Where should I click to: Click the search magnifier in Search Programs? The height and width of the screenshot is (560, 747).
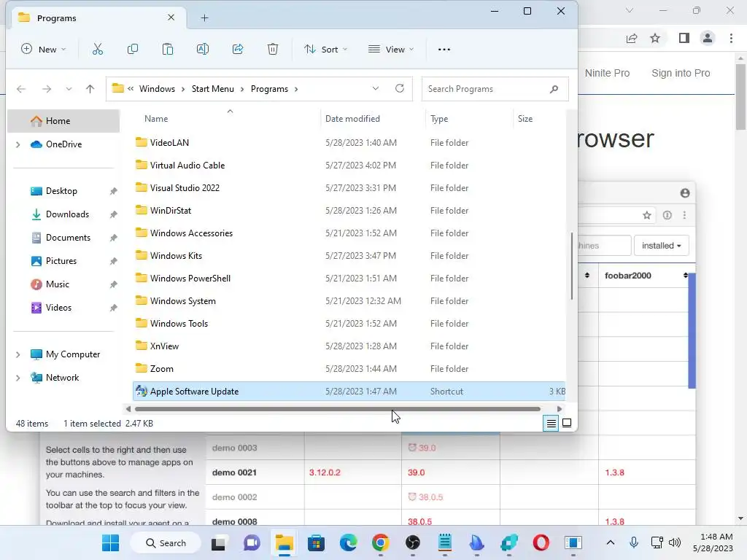tap(554, 89)
